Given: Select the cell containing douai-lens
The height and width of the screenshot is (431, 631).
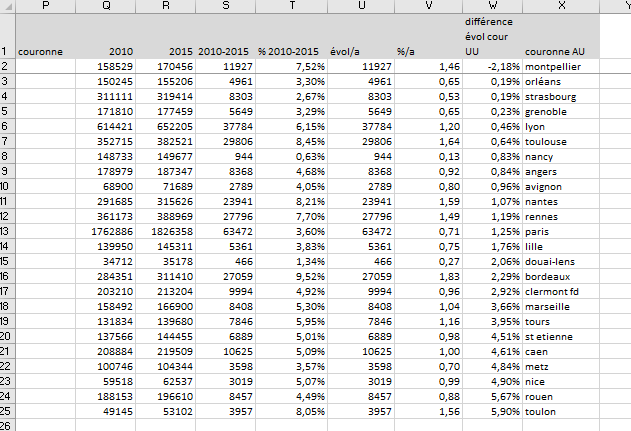Looking at the screenshot, I should 561,261.
